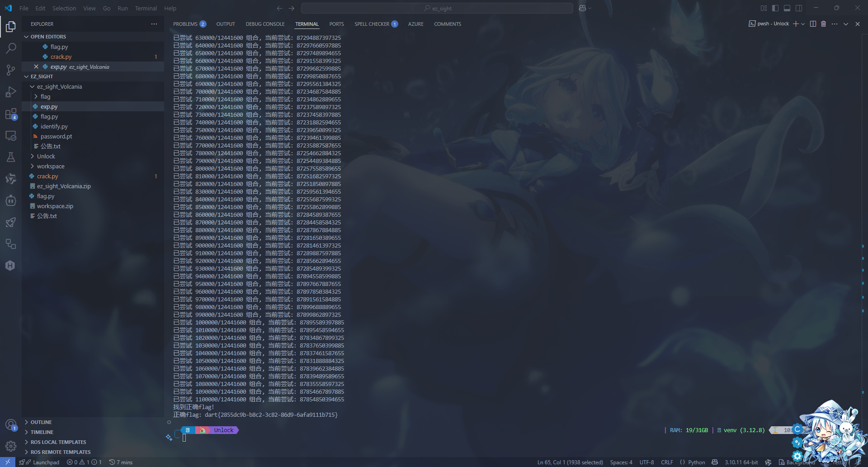
Task: Toggle the bottom panel layout button
Action: tap(787, 8)
